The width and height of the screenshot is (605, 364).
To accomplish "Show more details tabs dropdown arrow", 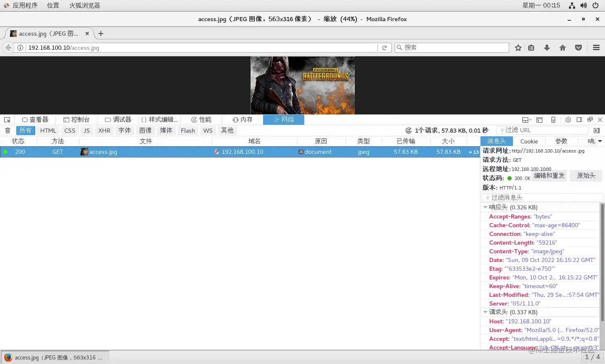I will pyautogui.click(x=600, y=141).
